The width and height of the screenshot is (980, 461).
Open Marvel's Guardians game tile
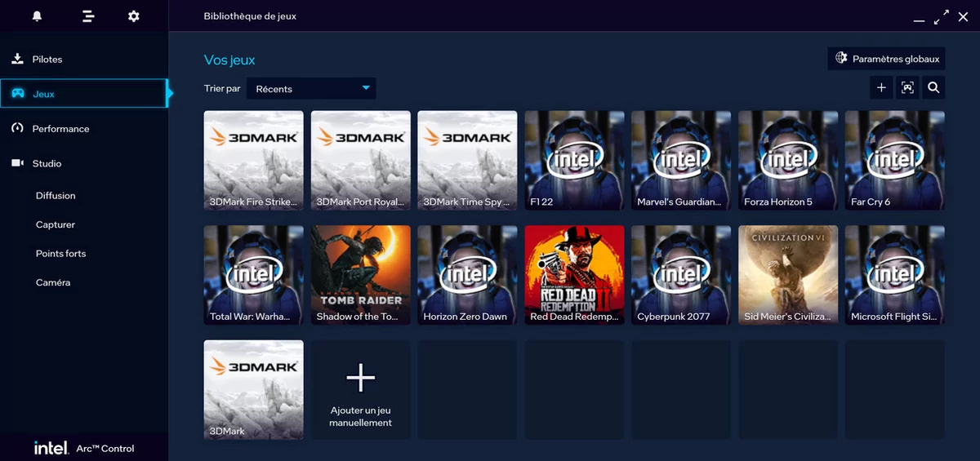point(681,161)
